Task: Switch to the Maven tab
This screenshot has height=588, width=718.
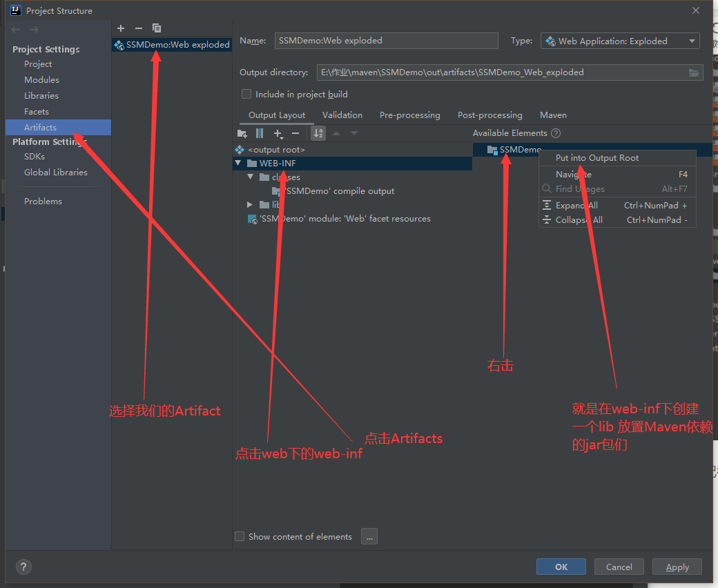Action: click(553, 115)
